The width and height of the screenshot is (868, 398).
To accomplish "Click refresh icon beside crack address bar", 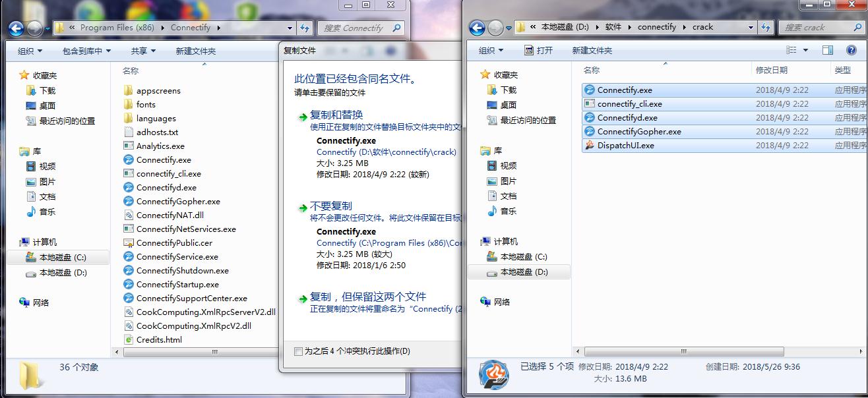I will click(764, 27).
